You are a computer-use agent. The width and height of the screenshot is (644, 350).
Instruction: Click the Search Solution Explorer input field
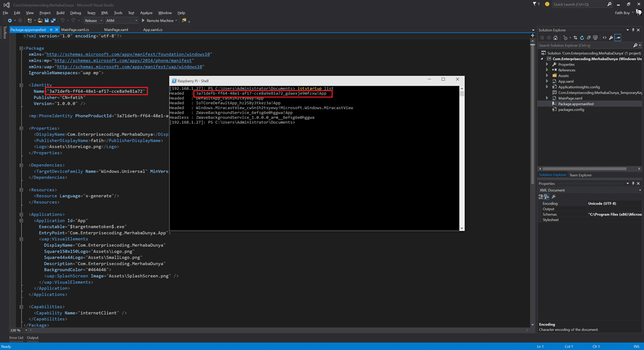click(x=586, y=45)
